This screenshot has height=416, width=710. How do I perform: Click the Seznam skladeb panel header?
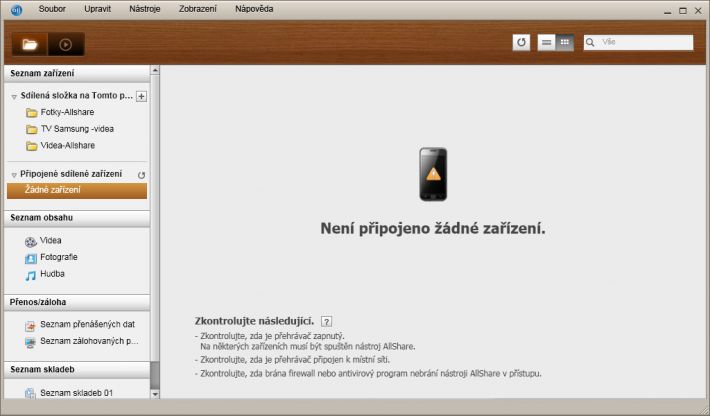click(x=77, y=369)
